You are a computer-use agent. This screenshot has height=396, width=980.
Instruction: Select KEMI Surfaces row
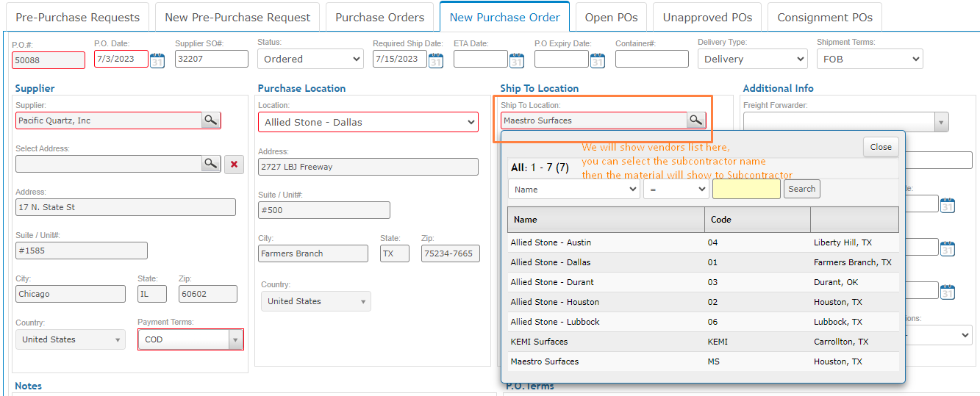703,342
